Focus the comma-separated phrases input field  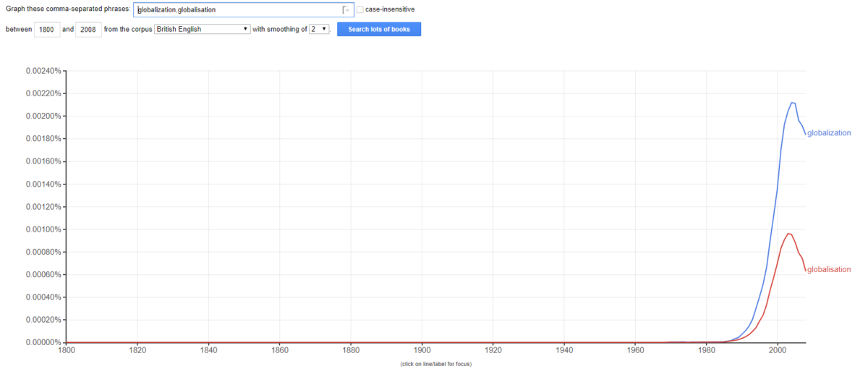[239, 10]
